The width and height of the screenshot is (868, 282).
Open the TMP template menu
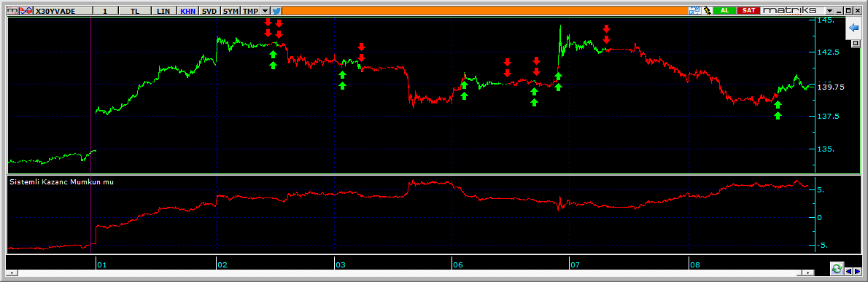click(250, 10)
